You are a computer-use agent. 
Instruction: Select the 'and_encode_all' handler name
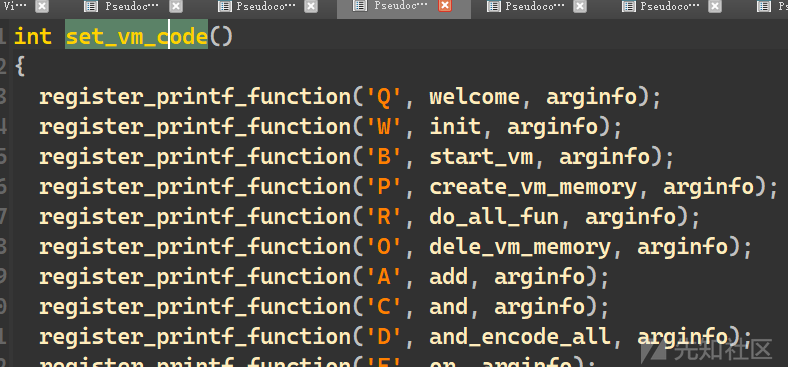click(520, 337)
